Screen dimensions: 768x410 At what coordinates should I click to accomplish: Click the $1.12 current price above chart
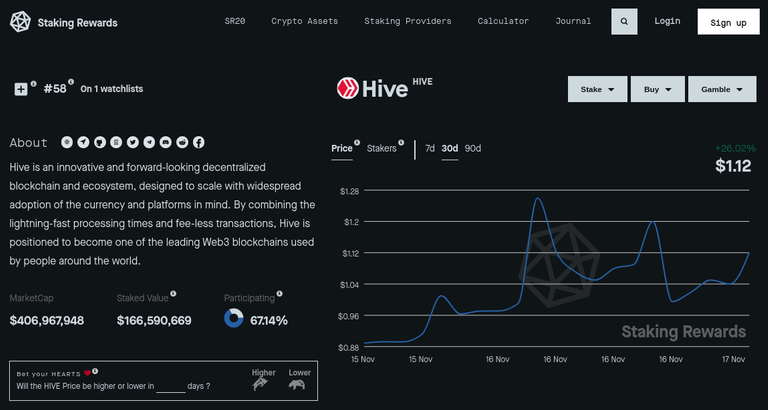click(x=733, y=166)
